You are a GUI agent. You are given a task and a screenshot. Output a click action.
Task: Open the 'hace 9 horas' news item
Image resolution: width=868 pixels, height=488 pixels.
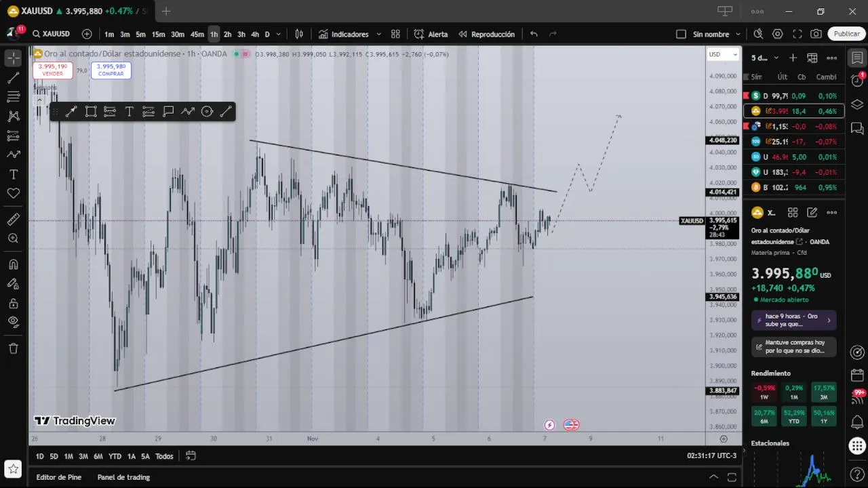click(x=793, y=320)
